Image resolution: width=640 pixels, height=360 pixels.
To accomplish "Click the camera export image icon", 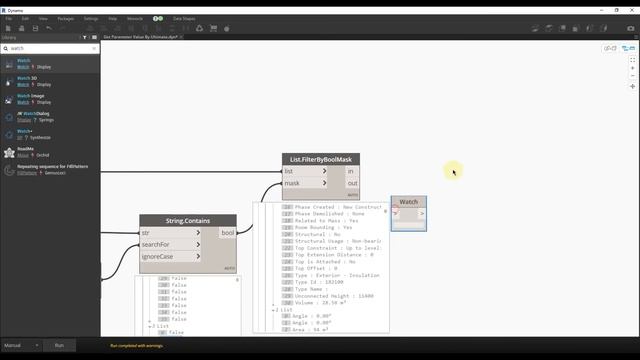I will [x=631, y=28].
